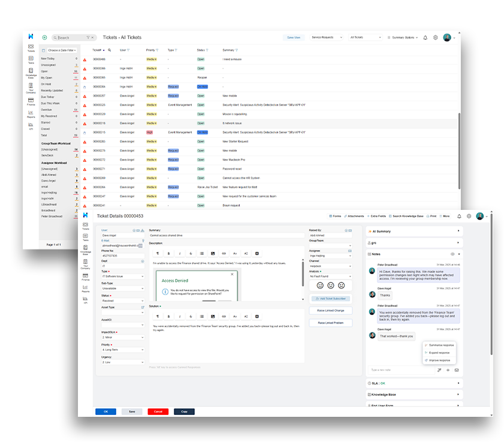This screenshot has height=442, width=504.
Task: Open the notifications bell in Tickets header
Action: 425,38
